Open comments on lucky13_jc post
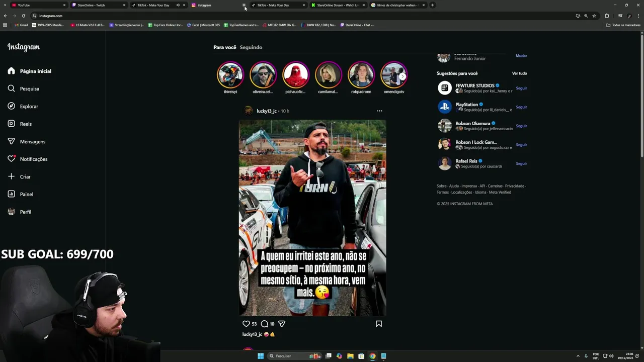The width and height of the screenshot is (644, 362). 264,324
